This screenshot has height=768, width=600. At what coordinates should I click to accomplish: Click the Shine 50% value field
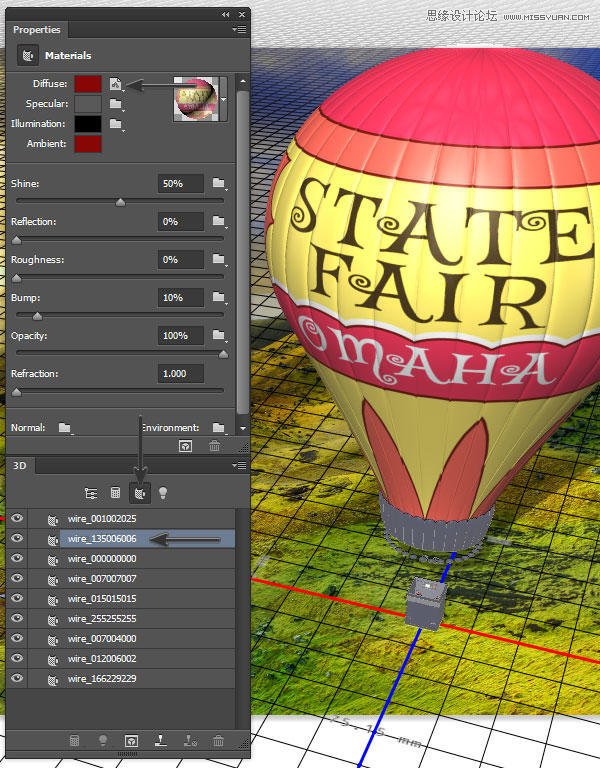click(x=181, y=184)
